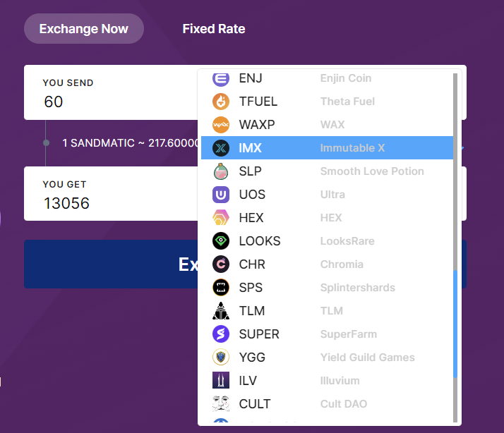Select the HEX currency row
The height and width of the screenshot is (433, 504).
click(x=327, y=218)
